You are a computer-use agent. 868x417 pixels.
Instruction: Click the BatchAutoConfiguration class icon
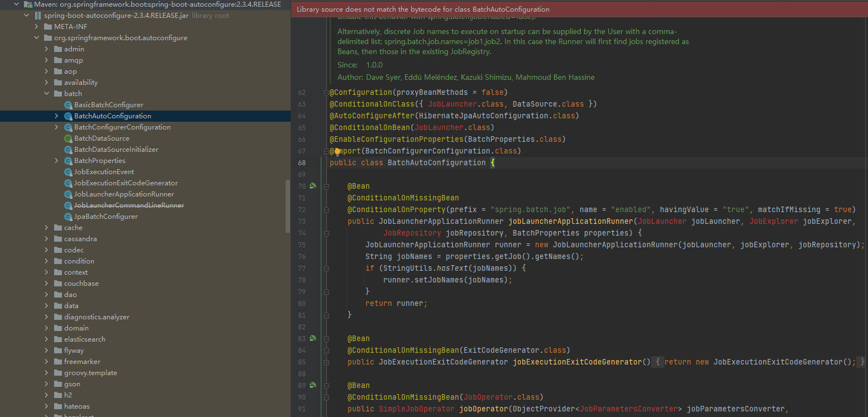69,116
